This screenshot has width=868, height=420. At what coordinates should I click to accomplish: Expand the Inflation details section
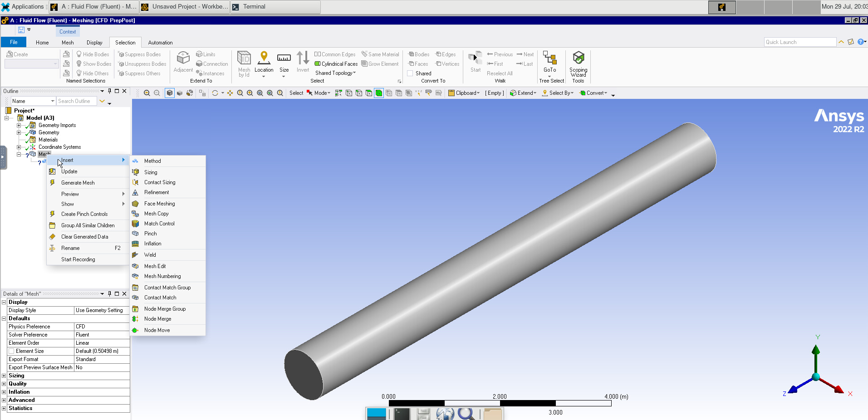(x=4, y=392)
